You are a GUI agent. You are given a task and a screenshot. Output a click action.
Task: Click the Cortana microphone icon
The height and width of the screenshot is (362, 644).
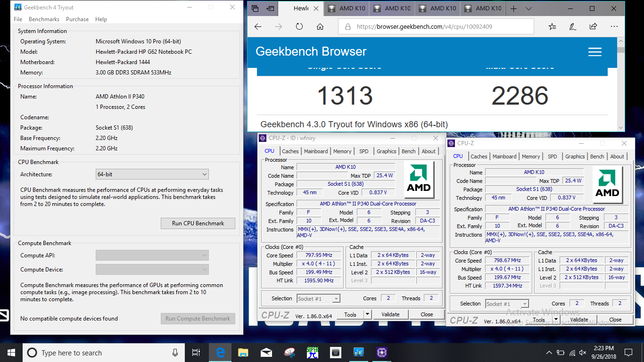pyautogui.click(x=175, y=353)
